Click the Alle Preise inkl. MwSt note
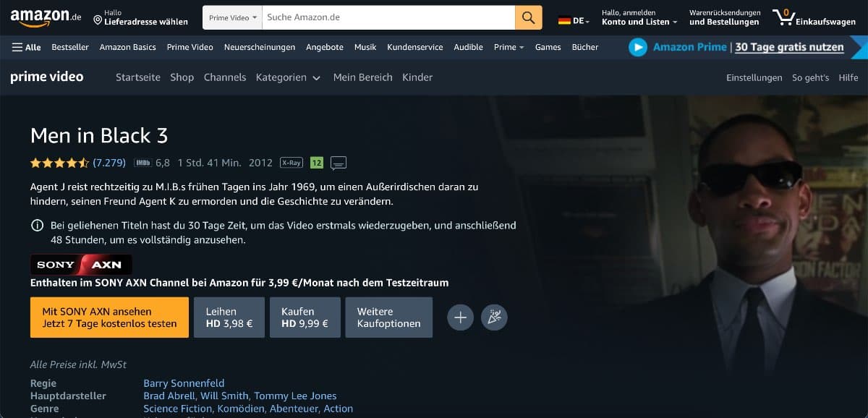This screenshot has width=868, height=418. point(78,364)
